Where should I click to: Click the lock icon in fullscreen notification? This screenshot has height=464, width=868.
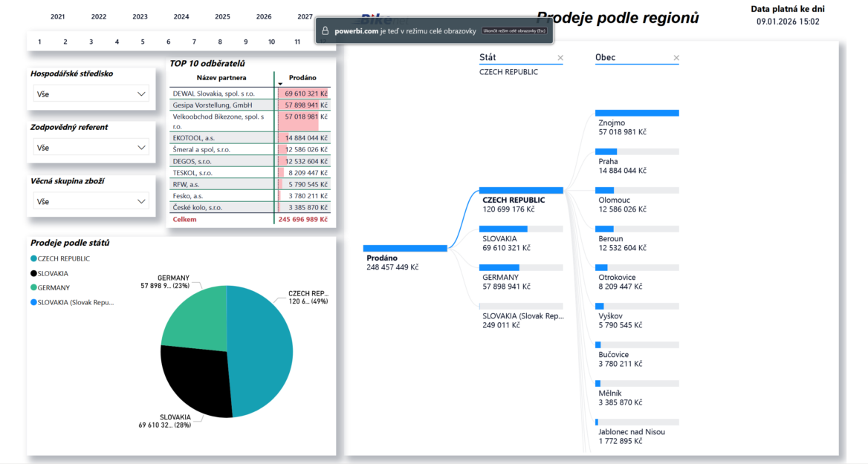pyautogui.click(x=324, y=31)
